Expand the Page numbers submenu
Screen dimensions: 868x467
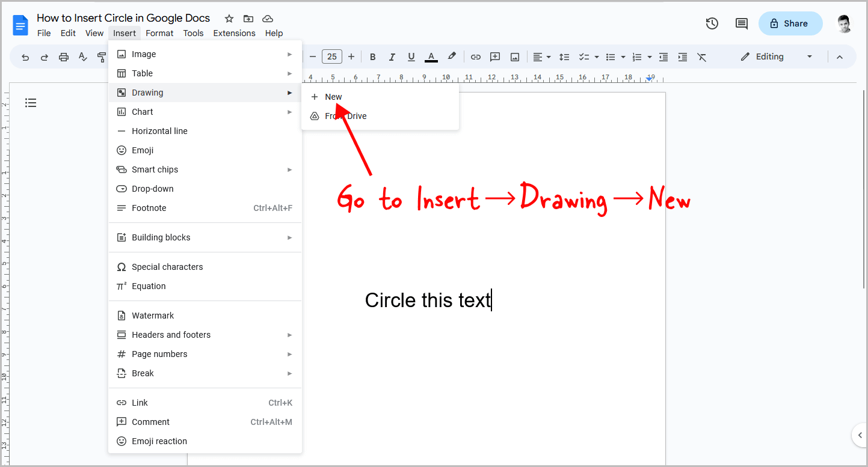205,354
